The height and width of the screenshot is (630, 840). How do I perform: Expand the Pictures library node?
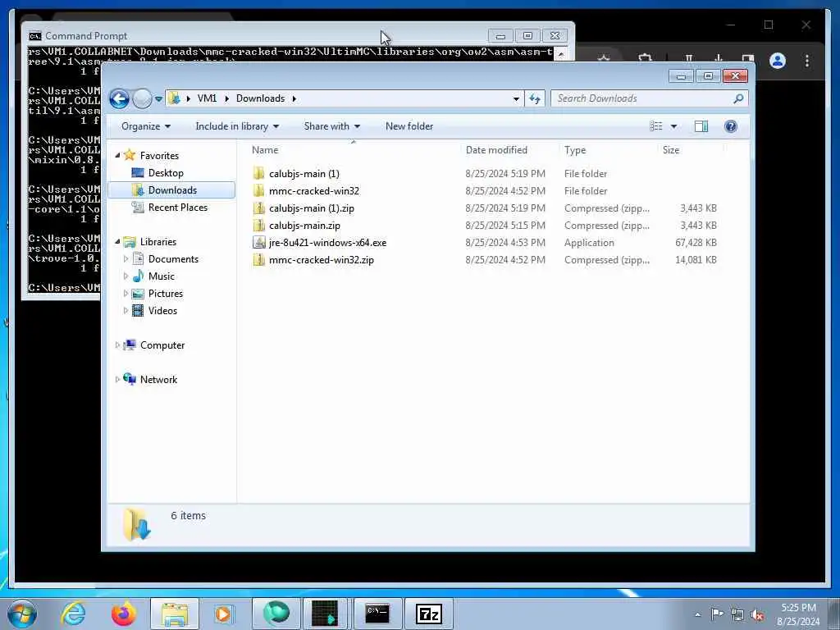(x=126, y=294)
